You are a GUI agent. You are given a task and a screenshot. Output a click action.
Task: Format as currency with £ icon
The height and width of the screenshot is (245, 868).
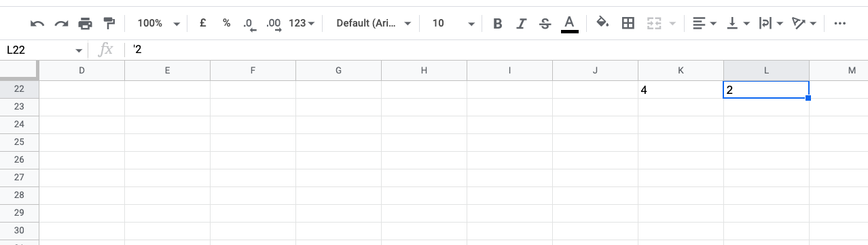[202, 23]
